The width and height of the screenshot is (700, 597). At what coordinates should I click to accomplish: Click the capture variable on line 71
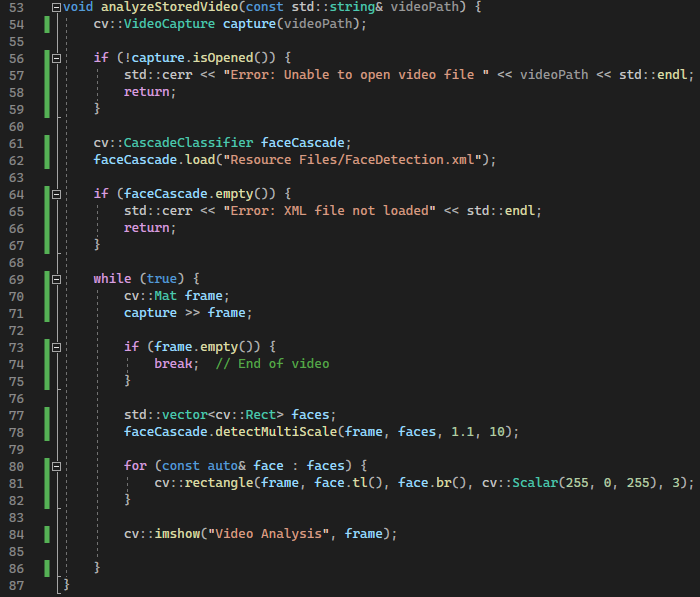(x=150, y=313)
